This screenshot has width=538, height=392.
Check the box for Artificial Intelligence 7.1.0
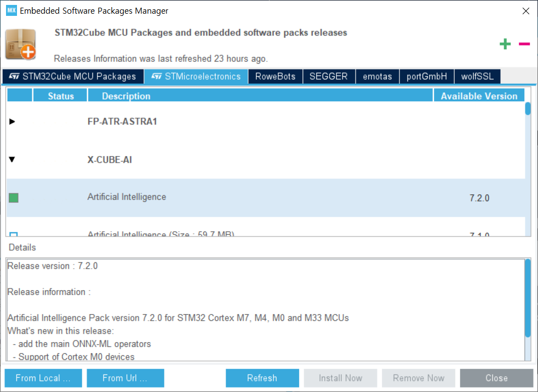point(14,235)
